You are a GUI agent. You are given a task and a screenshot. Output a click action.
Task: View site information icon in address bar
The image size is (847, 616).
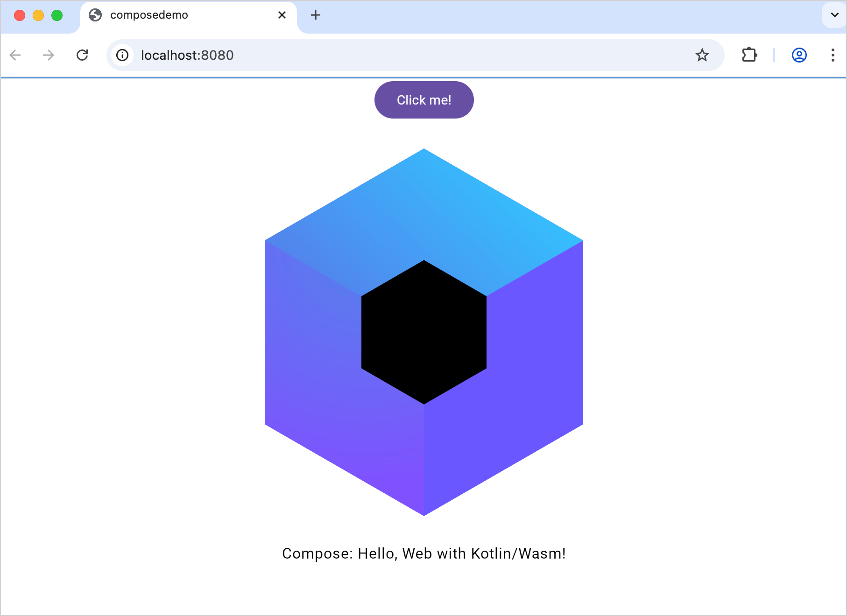coord(122,55)
